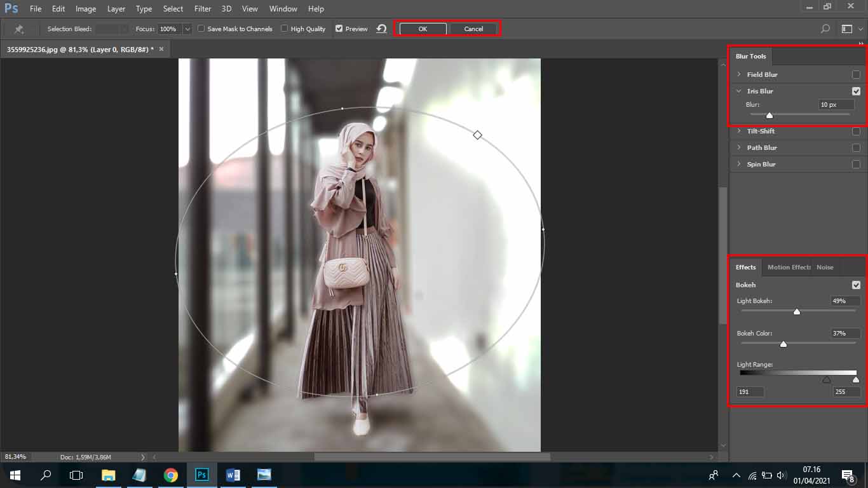Open the 3D menu

point(227,8)
